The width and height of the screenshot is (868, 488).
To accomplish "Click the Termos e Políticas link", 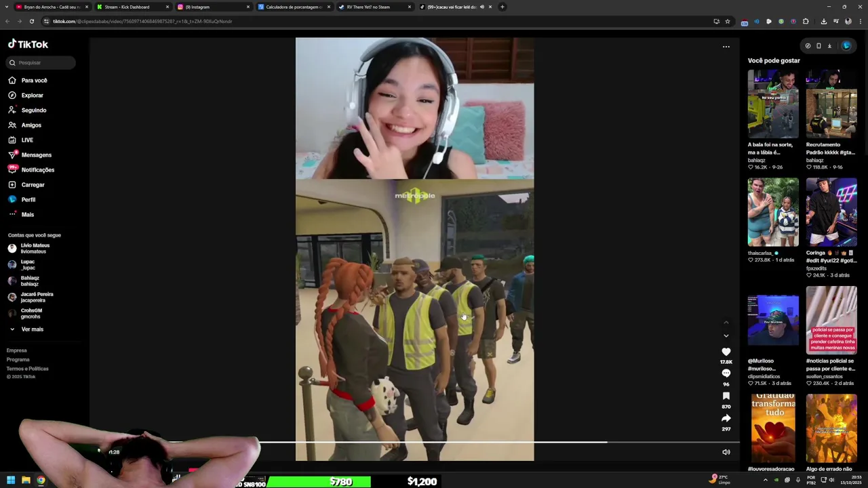I will tap(28, 368).
